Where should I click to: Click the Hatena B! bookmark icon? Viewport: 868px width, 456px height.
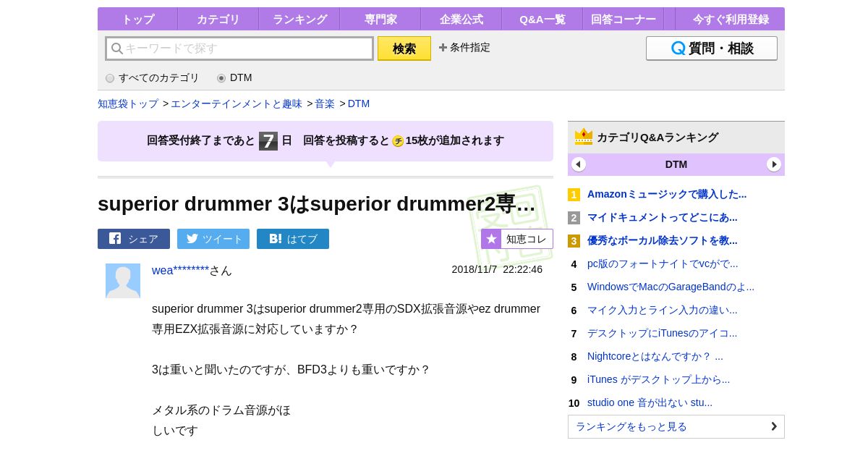click(275, 239)
